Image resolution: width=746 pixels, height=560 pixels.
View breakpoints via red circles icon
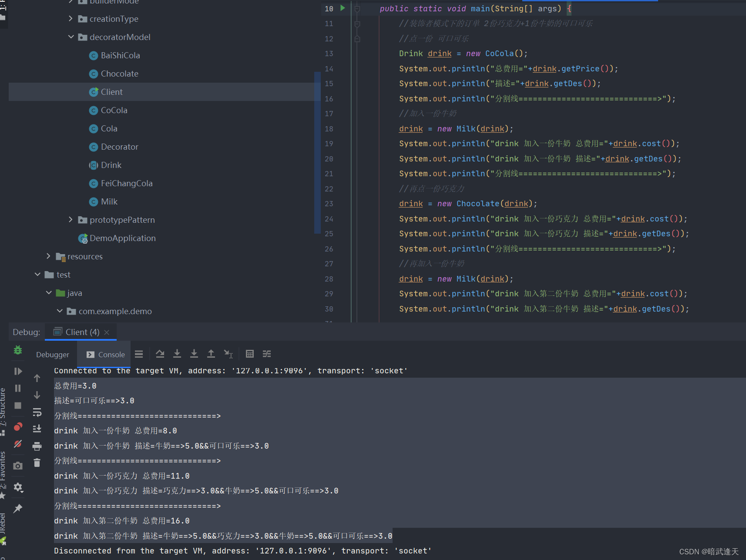(x=18, y=426)
